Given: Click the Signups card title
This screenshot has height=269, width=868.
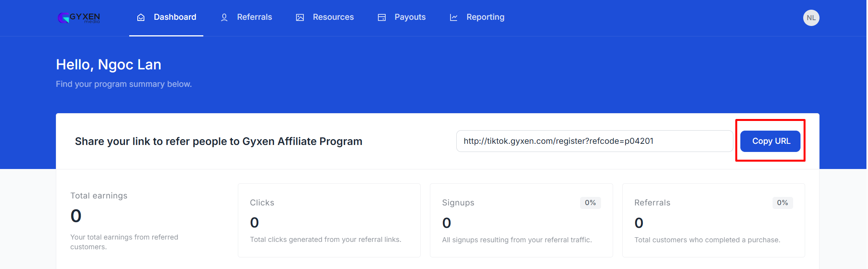Looking at the screenshot, I should [x=458, y=203].
